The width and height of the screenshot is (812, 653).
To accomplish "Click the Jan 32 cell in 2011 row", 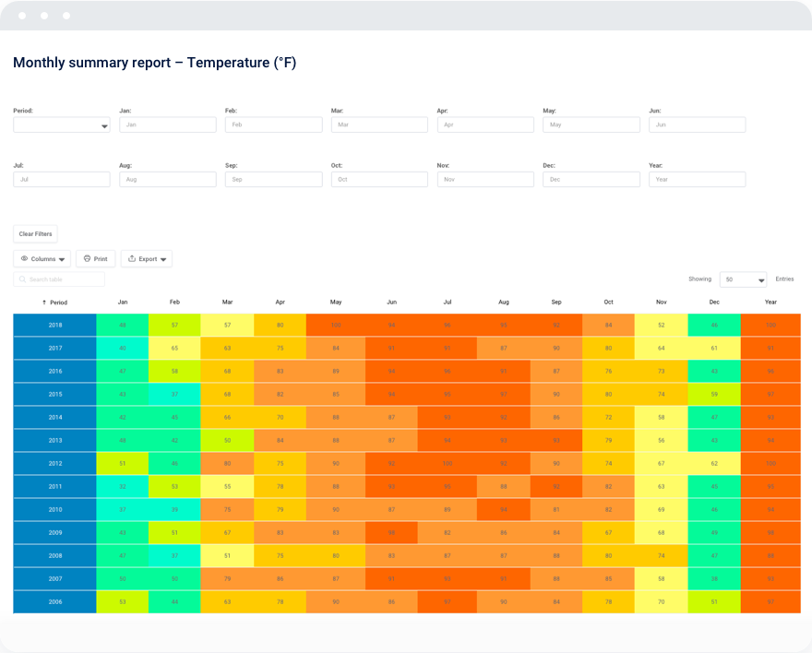I will click(123, 486).
